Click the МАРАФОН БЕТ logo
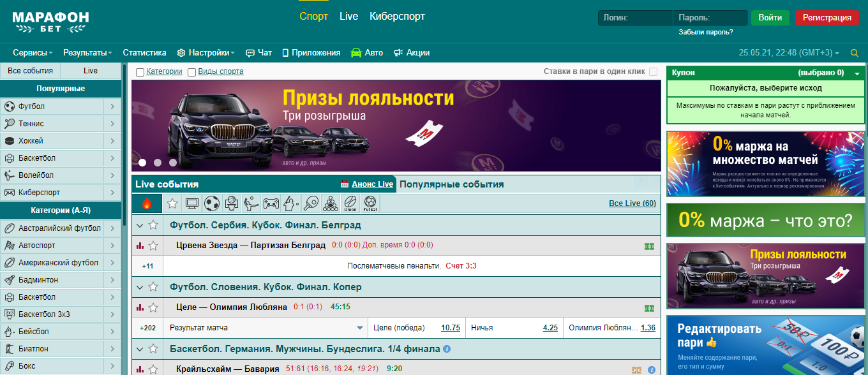The height and width of the screenshot is (375, 868). 50,22
